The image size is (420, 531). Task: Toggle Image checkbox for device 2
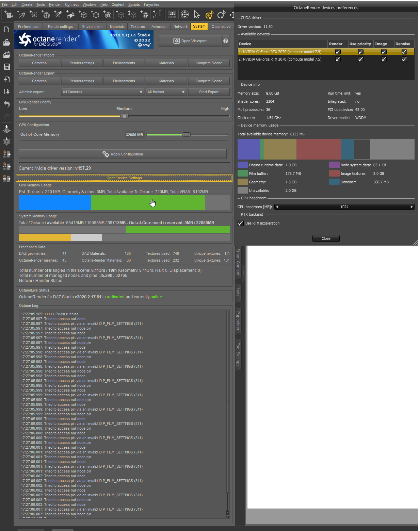point(384,59)
